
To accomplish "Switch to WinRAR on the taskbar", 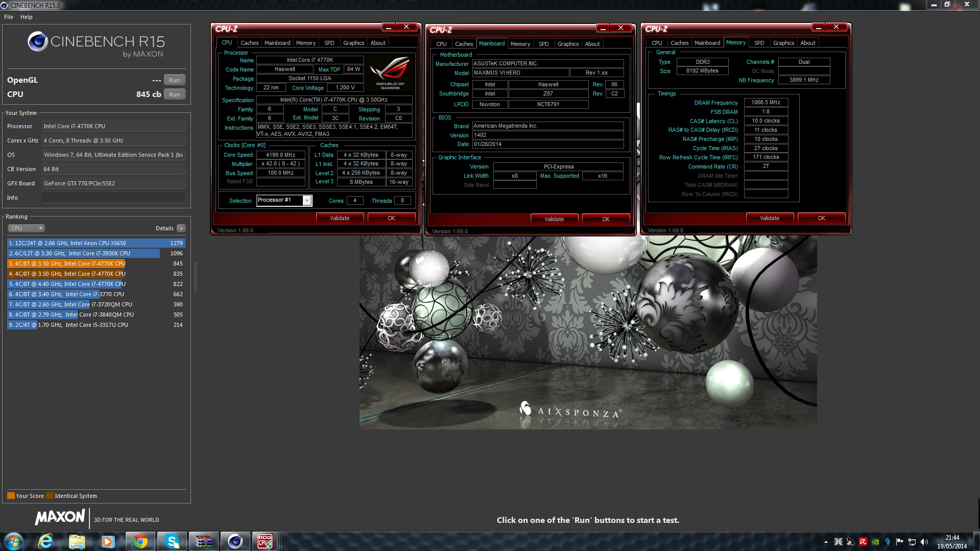I will click(x=203, y=541).
